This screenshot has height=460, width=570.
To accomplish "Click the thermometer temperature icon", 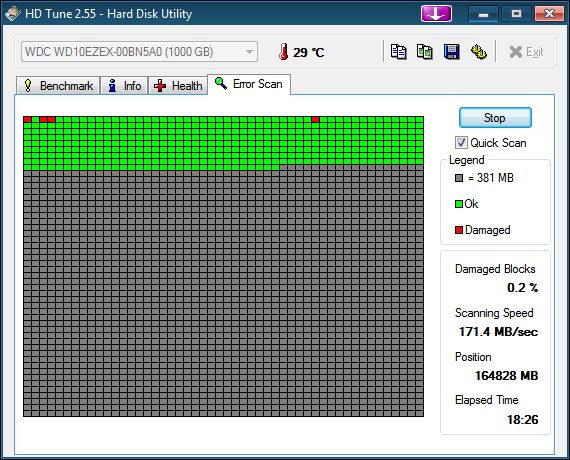I will (x=284, y=52).
